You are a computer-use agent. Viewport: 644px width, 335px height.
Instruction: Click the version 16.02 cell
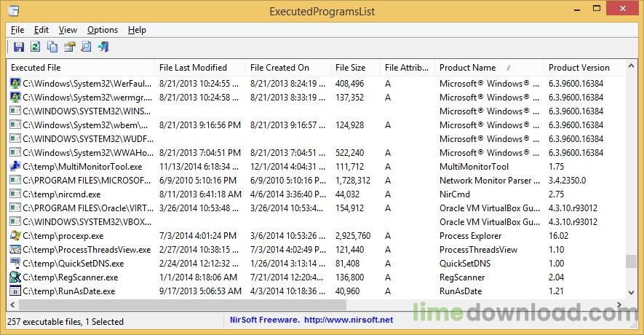click(x=558, y=235)
